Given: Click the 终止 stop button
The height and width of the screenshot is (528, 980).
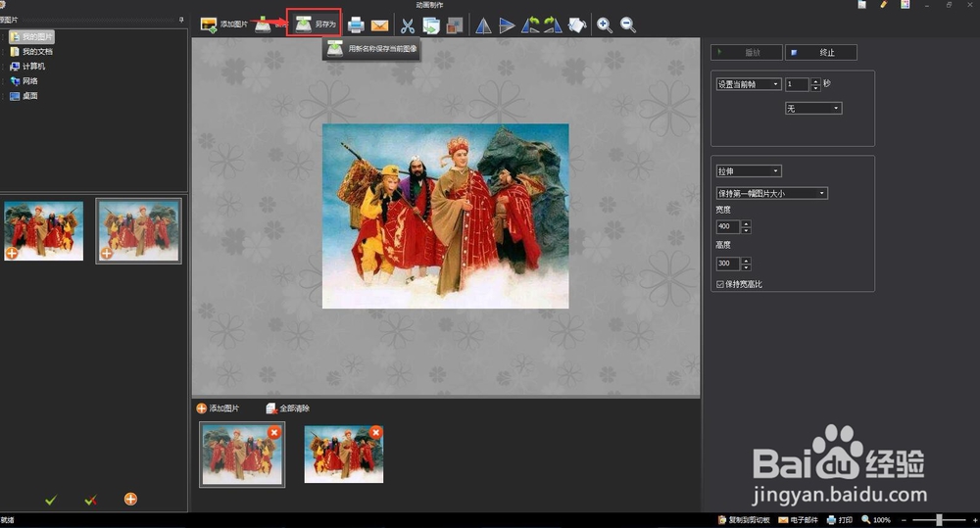Looking at the screenshot, I should (x=820, y=53).
